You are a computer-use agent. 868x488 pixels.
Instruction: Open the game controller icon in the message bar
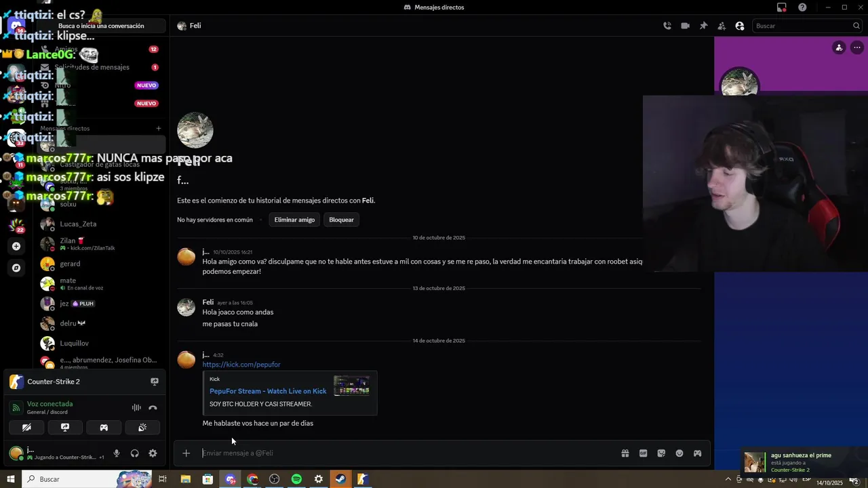pos(697,453)
